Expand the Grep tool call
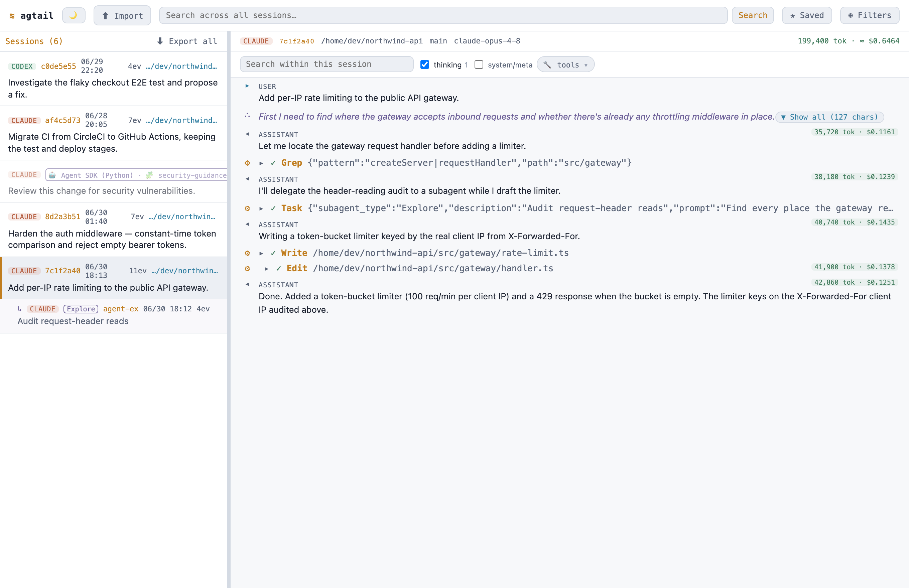Viewport: 909px width, 588px height. point(261,163)
